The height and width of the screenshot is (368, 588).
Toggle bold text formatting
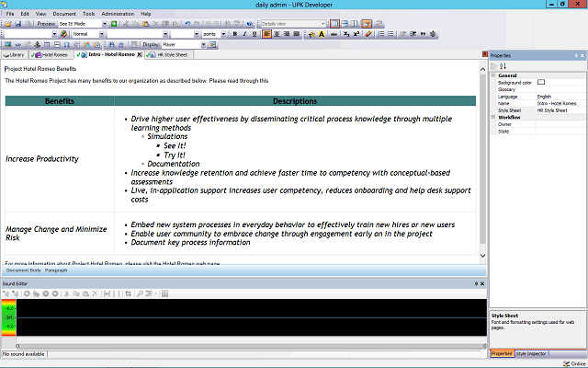(235, 34)
